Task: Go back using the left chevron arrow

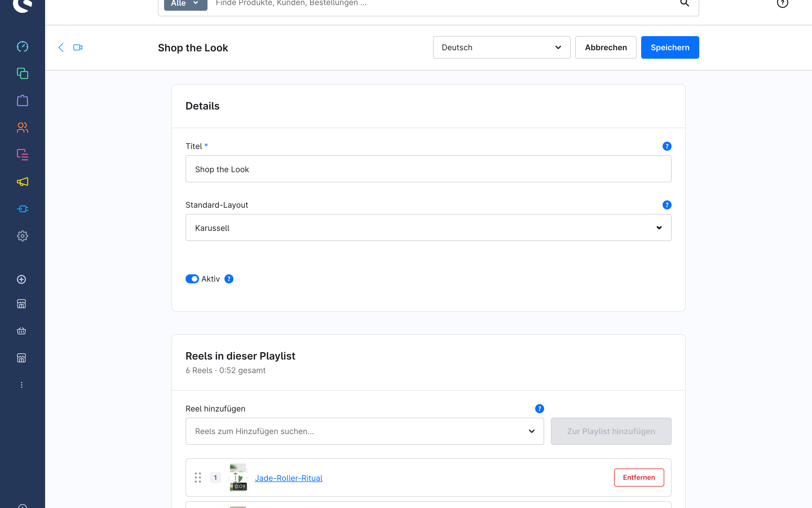Action: [x=61, y=47]
